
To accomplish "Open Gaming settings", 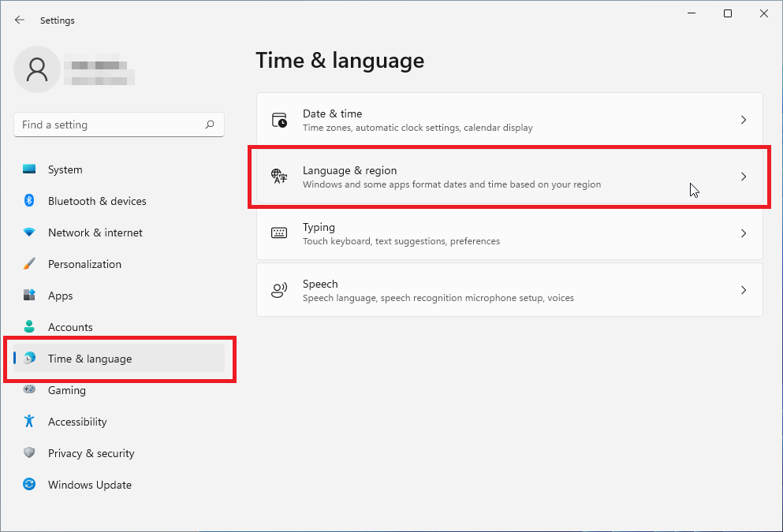I will point(119,390).
